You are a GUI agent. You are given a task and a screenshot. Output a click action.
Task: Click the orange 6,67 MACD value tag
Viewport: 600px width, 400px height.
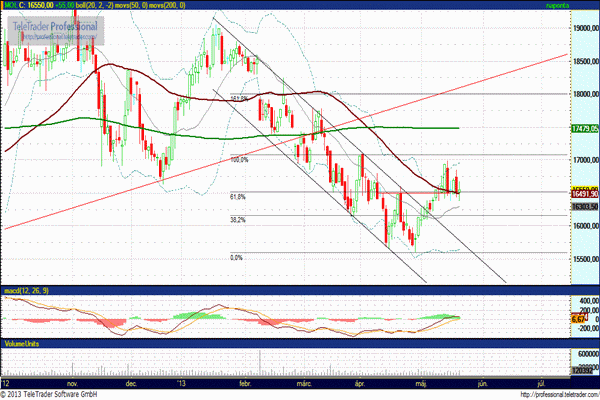[578, 319]
